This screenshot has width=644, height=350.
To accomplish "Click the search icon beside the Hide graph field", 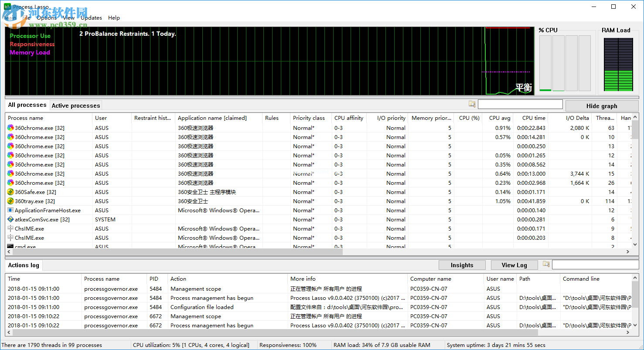I will coord(472,104).
